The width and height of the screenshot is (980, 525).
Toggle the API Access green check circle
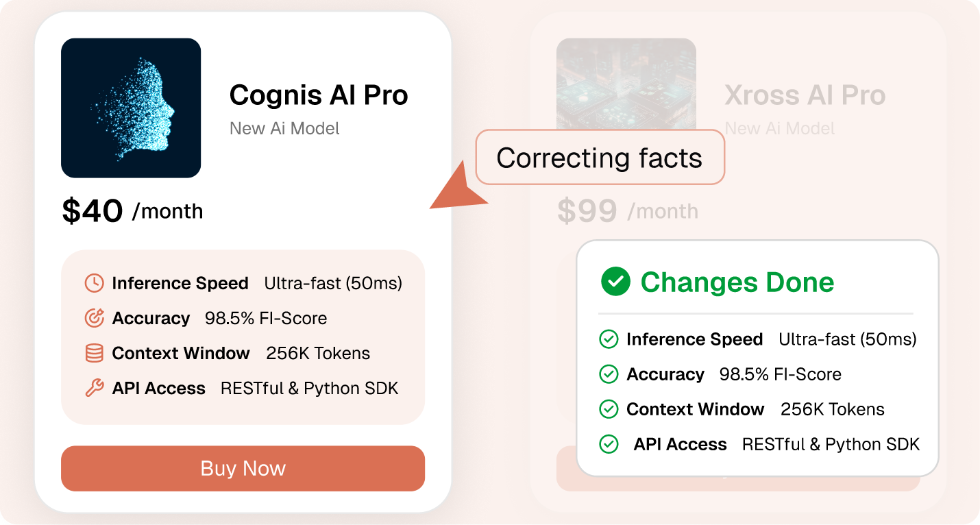(609, 444)
